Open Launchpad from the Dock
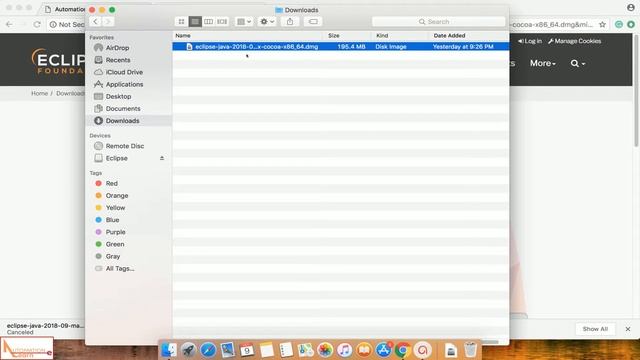640x360 pixels. 189,350
